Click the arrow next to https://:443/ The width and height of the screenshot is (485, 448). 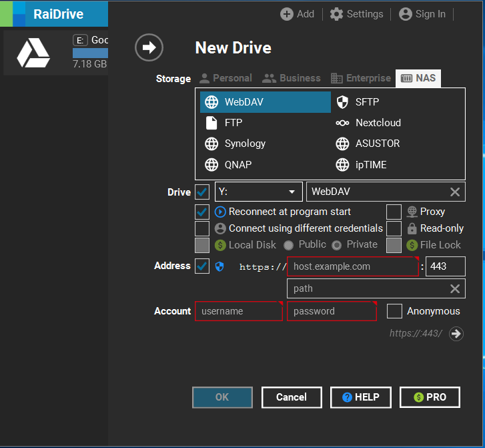456,334
